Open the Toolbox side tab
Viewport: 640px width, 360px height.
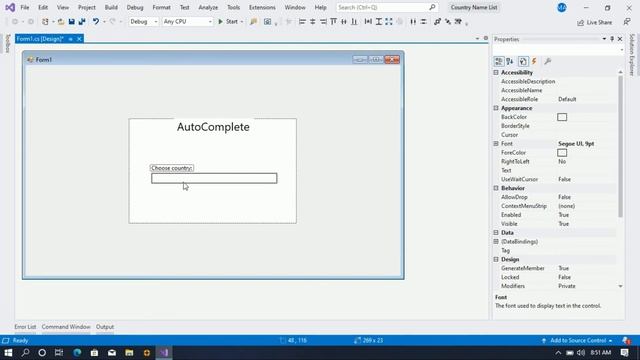tap(7, 44)
